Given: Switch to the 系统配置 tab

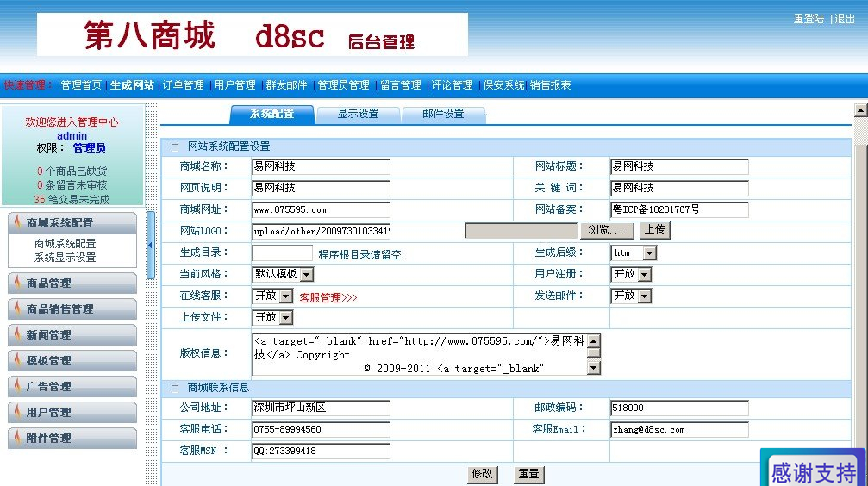Looking at the screenshot, I should (272, 114).
